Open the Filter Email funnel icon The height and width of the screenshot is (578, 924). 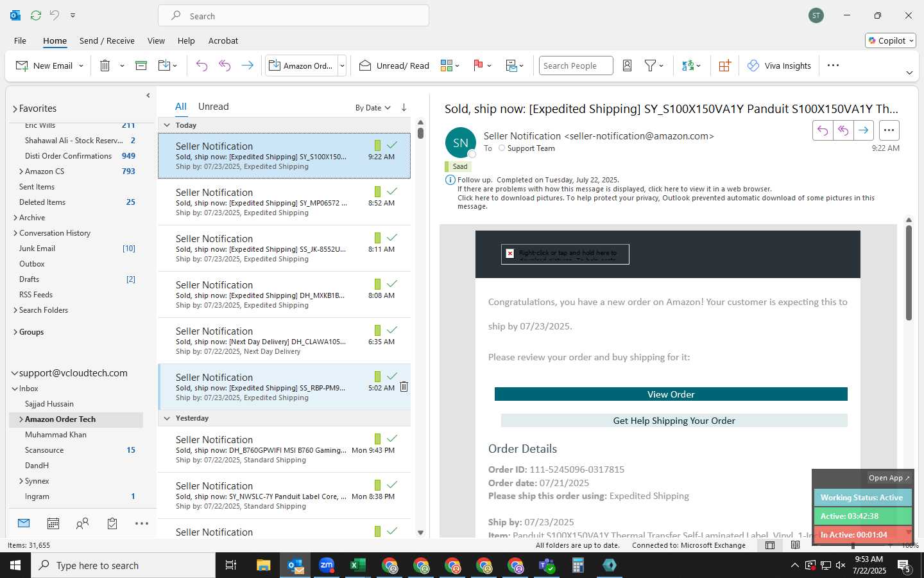[650, 66]
